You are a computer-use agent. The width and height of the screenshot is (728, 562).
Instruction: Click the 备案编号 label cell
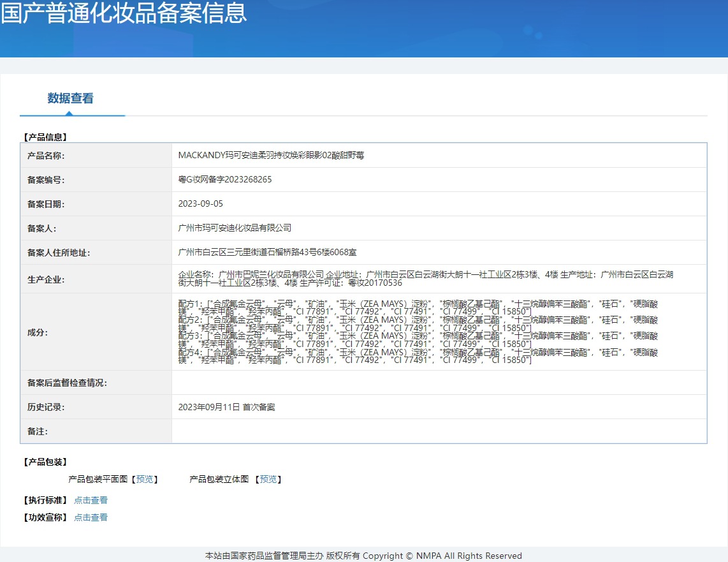(x=96, y=180)
